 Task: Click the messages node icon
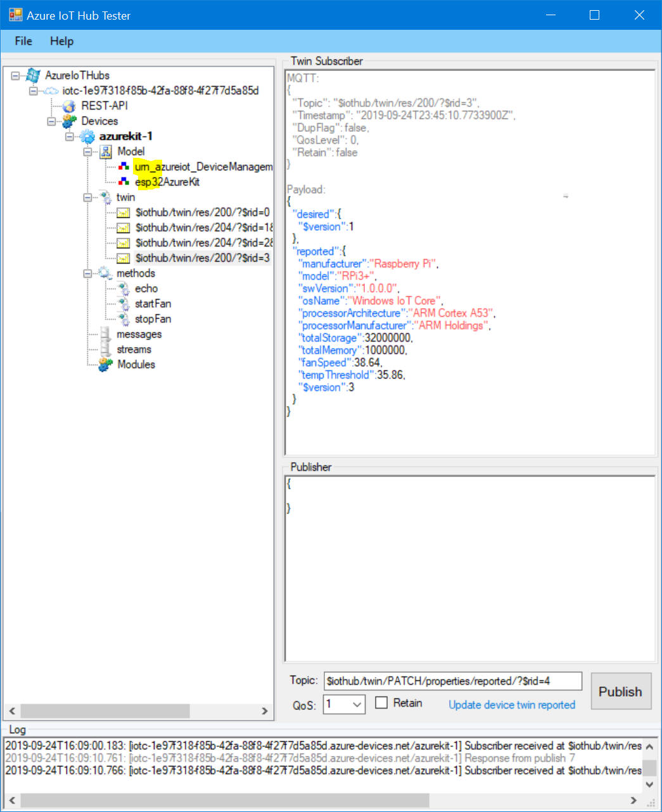coord(105,334)
